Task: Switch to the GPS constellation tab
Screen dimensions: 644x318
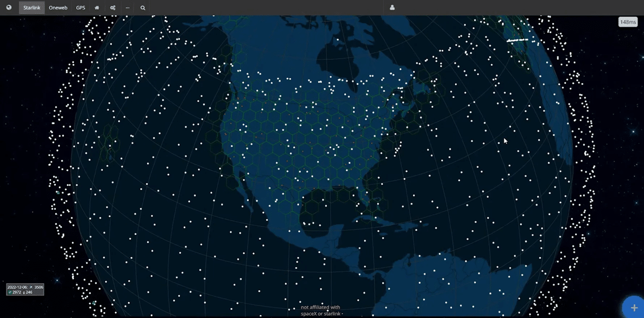Action: (80, 8)
